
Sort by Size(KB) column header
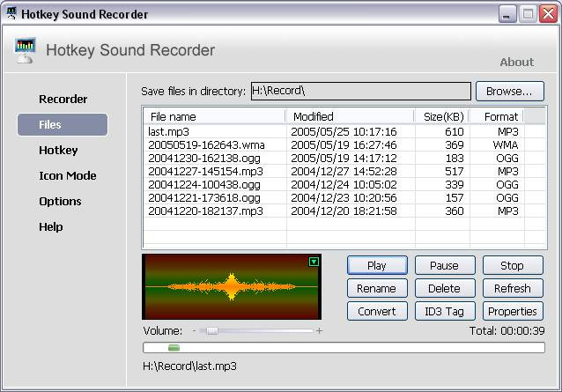(442, 117)
